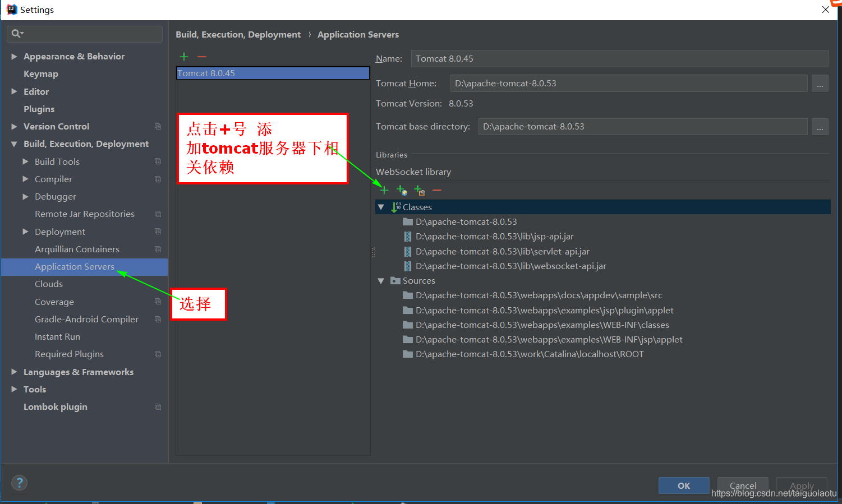Add library using green plus under WebSocket library

click(x=384, y=190)
